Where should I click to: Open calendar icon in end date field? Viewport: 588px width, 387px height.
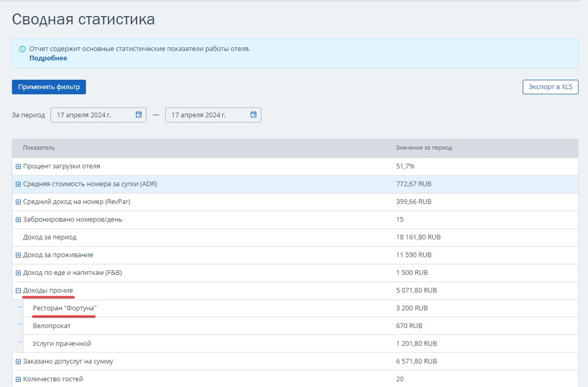pos(253,115)
